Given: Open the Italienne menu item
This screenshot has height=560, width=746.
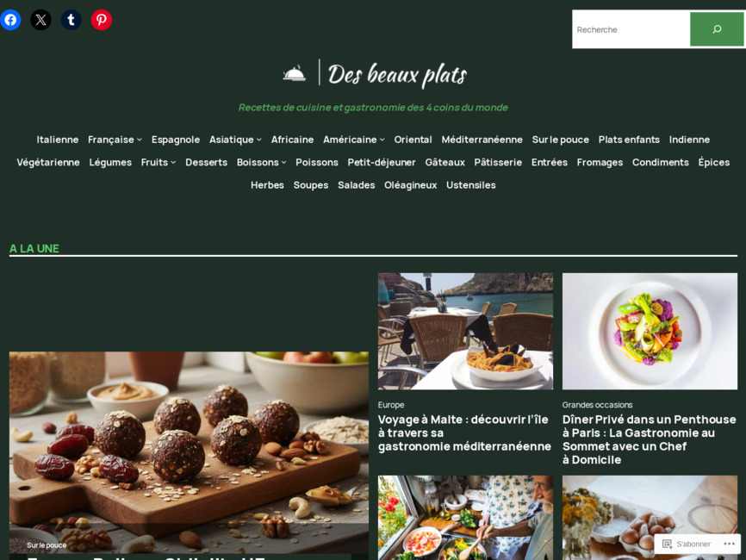Looking at the screenshot, I should pos(58,140).
